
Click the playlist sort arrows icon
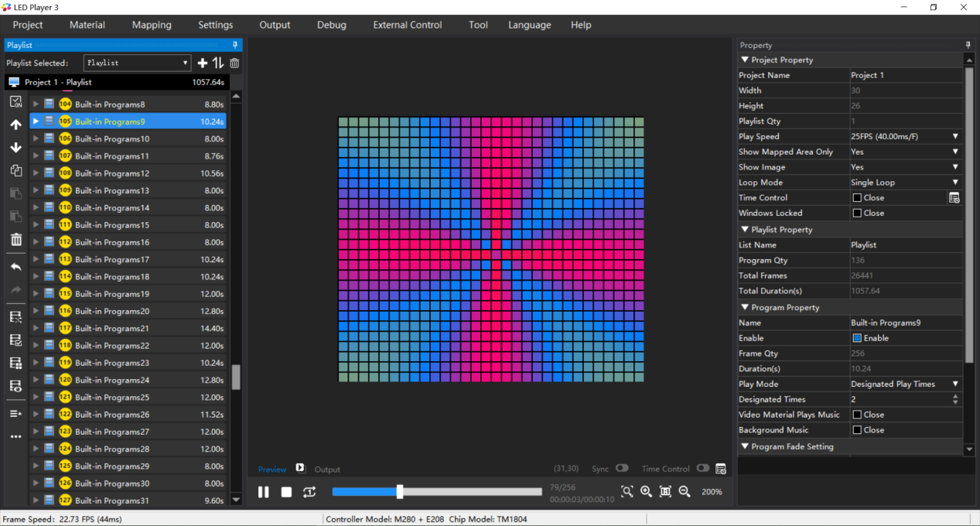coord(218,63)
